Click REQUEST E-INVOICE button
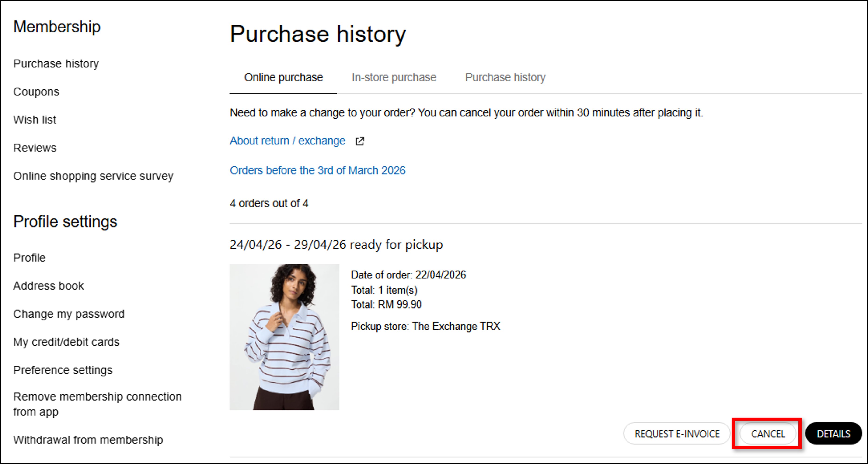This screenshot has height=464, width=868. point(677,434)
